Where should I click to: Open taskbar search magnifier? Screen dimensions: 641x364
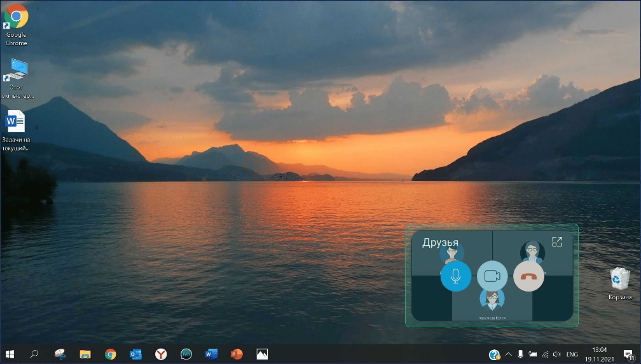[34, 354]
